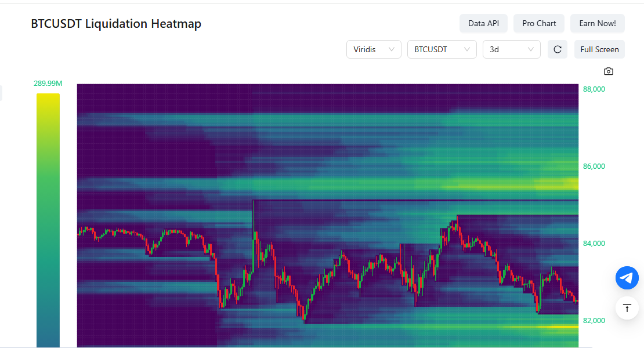Click the BTCUSDT Liquidation Heatmap title
This screenshot has width=644, height=348.
tap(116, 24)
